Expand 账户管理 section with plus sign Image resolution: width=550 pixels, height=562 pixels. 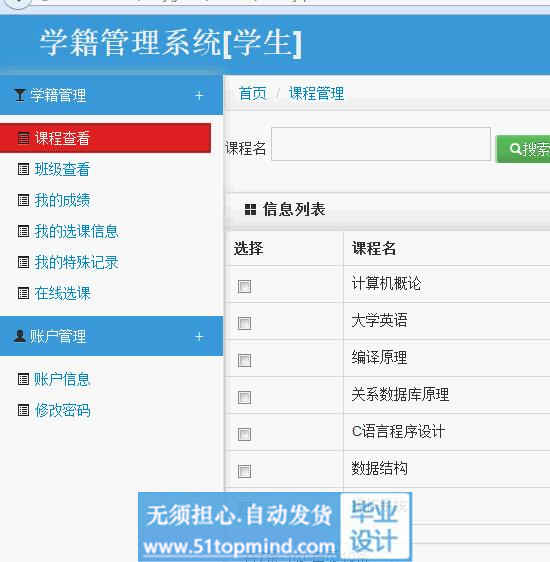pos(199,337)
